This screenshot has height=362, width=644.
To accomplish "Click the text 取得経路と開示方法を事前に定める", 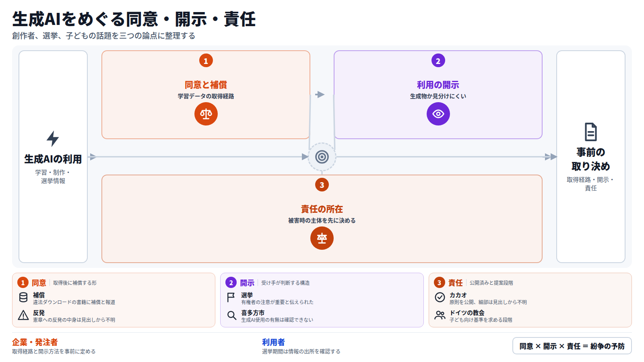I will tap(54, 352).
